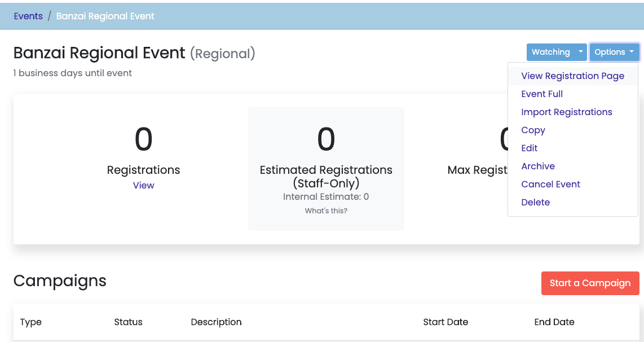The image size is (644, 342).
Task: Click the Status column header
Action: 128,322
